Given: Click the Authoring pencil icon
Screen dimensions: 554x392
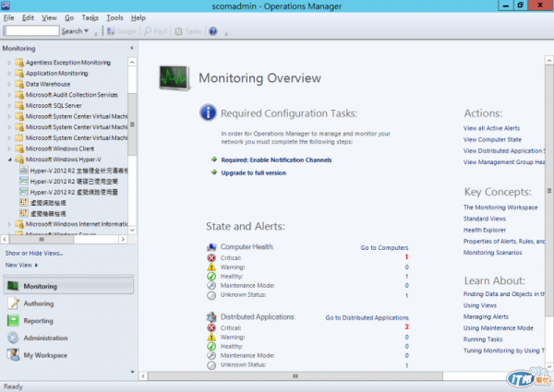Looking at the screenshot, I should [13, 303].
